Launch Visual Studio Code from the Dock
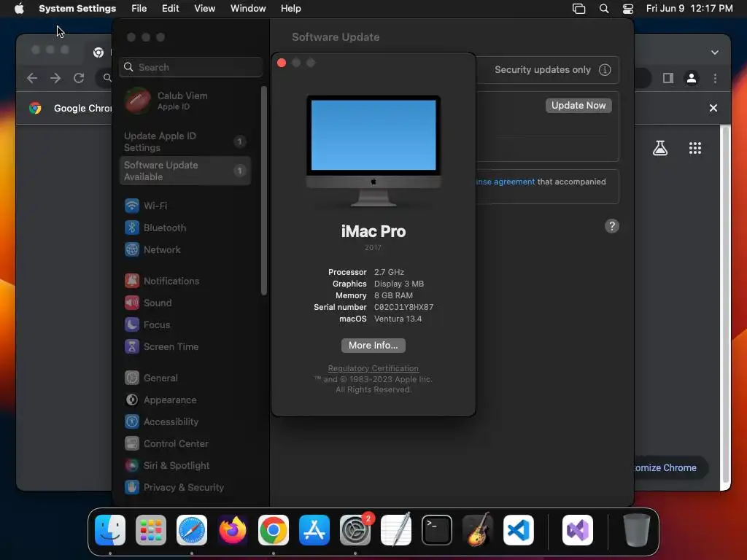The height and width of the screenshot is (560, 747). click(x=519, y=530)
